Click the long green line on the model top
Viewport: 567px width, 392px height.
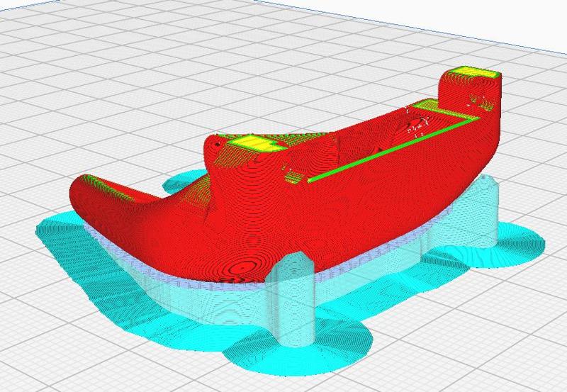click(393, 150)
